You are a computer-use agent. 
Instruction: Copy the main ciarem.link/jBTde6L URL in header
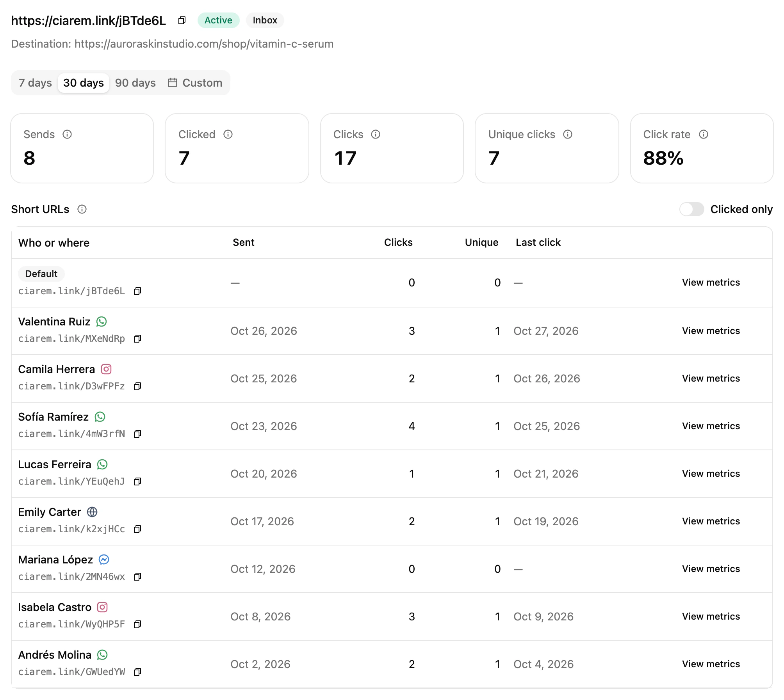click(x=182, y=20)
